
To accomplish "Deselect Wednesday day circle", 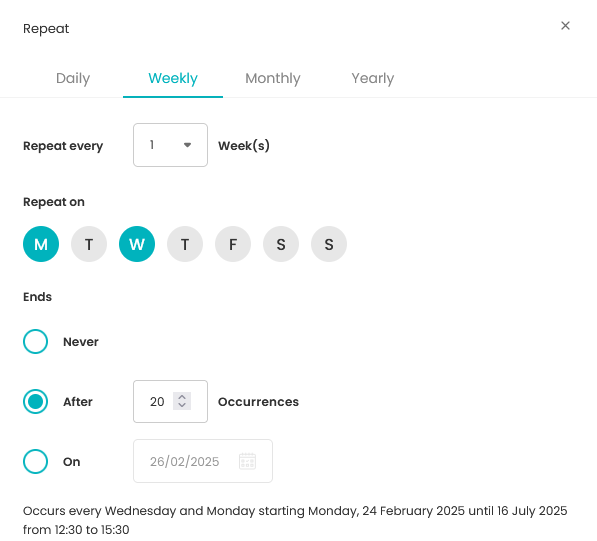I will click(x=137, y=244).
